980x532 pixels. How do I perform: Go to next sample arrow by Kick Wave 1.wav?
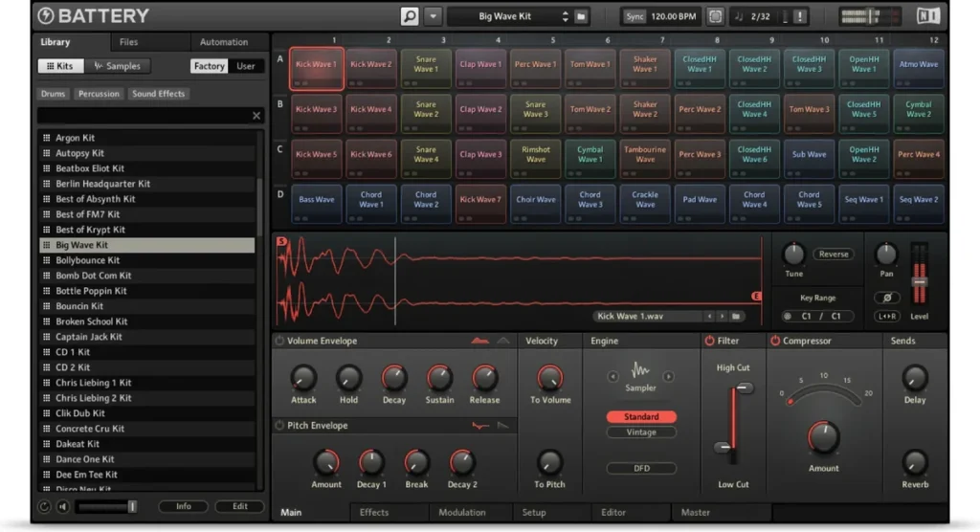(722, 317)
